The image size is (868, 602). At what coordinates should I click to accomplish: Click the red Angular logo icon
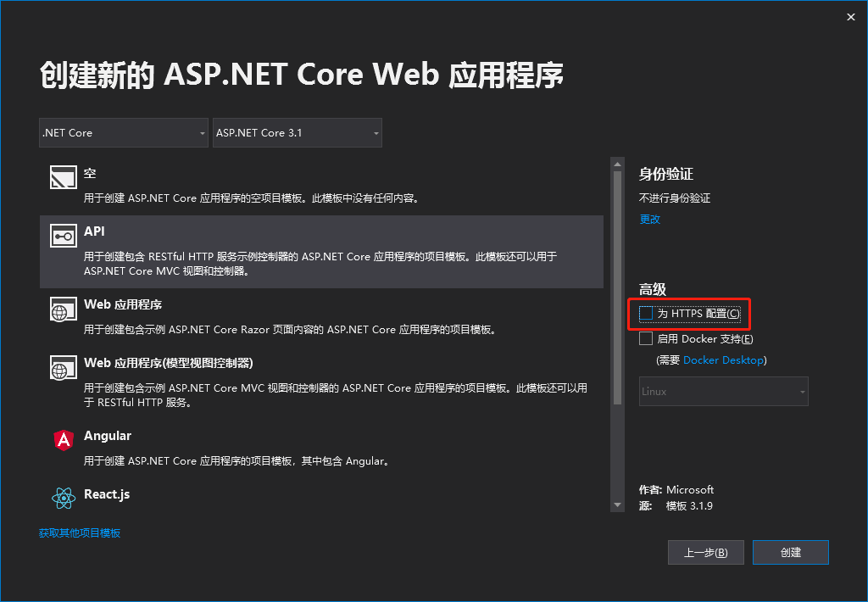(64, 440)
